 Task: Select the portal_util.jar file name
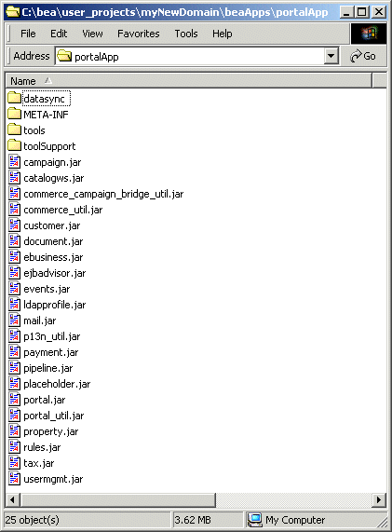54,416
